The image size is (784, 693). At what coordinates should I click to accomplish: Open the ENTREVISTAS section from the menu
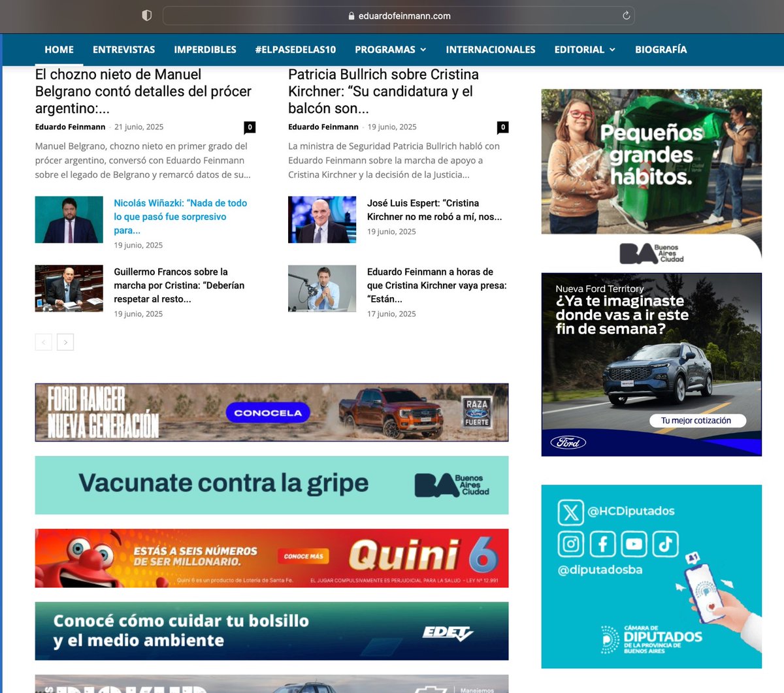[x=123, y=49]
